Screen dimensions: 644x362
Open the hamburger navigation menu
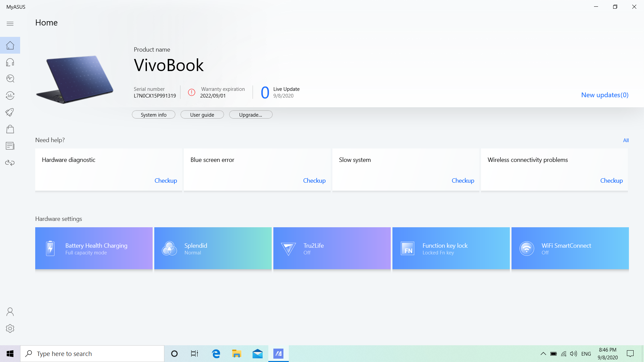(10, 23)
